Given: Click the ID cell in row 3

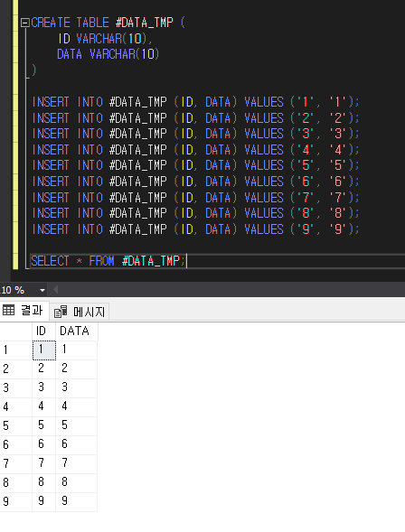Looking at the screenshot, I should (x=43, y=387).
